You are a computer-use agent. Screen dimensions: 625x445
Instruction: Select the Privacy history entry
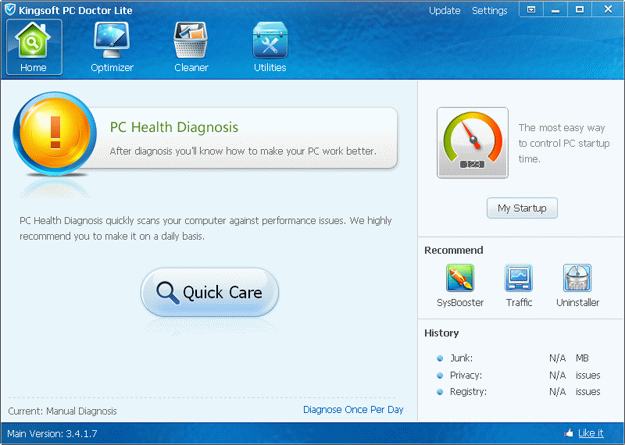465,374
